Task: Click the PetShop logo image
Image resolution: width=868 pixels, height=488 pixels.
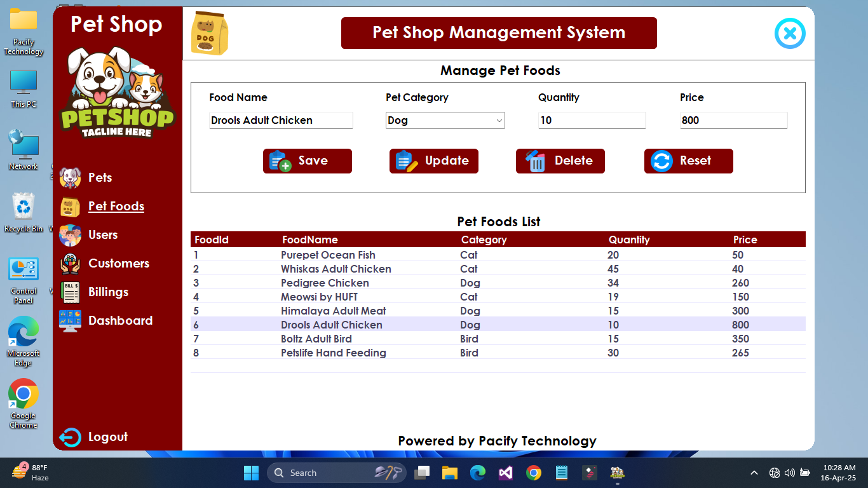Action: point(118,93)
